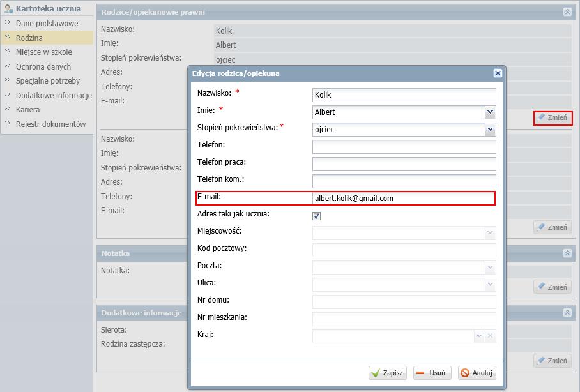Click the Kod pocztowy field
The width and height of the screenshot is (580, 392).
pos(404,250)
